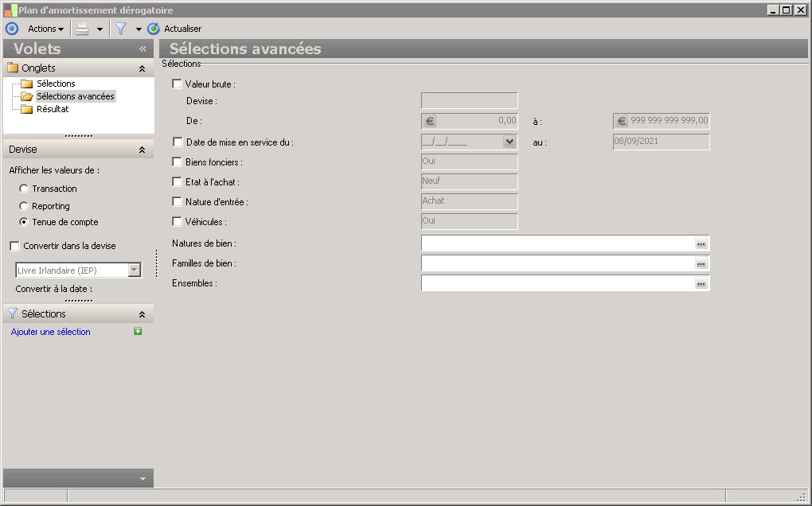Enable Convertir dans la devise checkbox

point(15,247)
